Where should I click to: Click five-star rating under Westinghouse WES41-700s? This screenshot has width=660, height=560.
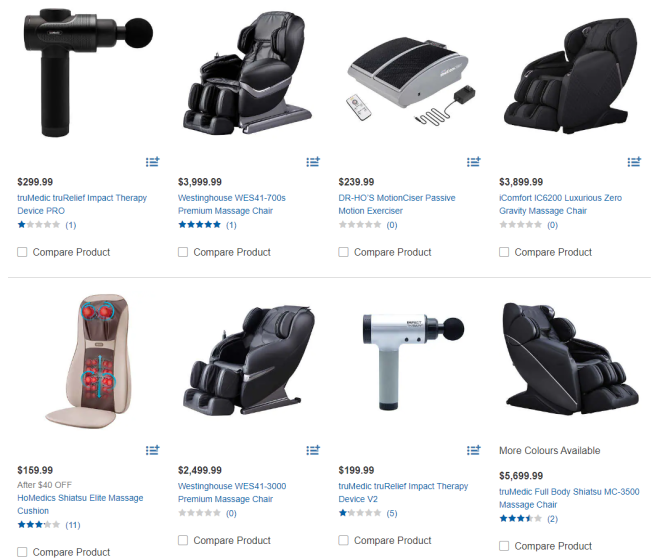click(x=200, y=225)
